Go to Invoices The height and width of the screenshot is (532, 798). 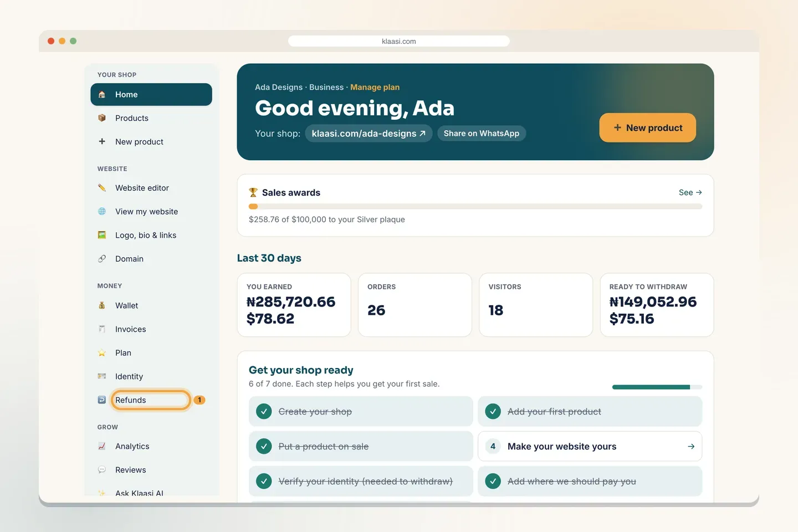pyautogui.click(x=151, y=329)
